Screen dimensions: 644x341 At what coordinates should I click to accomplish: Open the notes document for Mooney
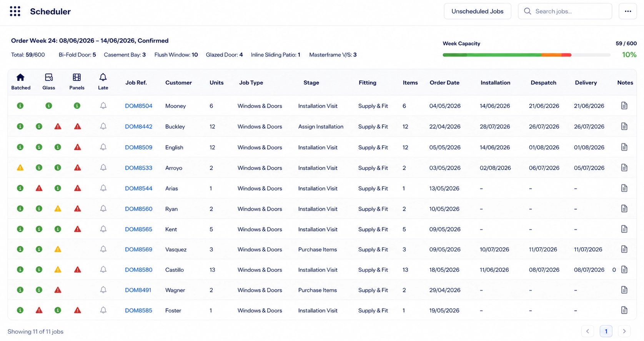[624, 105]
